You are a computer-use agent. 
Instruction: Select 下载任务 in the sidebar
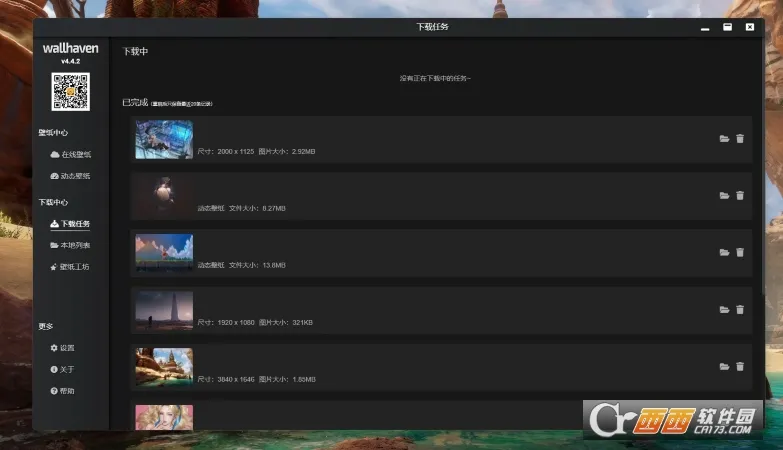(70, 224)
